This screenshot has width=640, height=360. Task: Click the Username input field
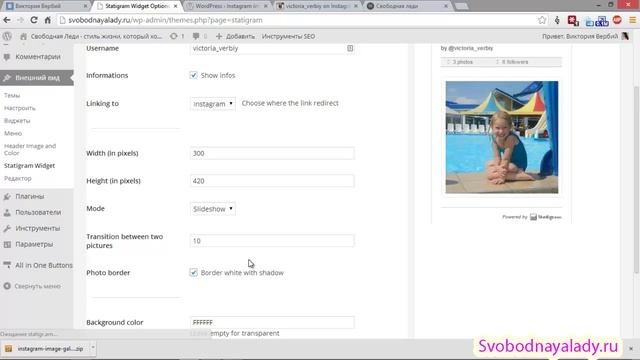click(x=272, y=48)
